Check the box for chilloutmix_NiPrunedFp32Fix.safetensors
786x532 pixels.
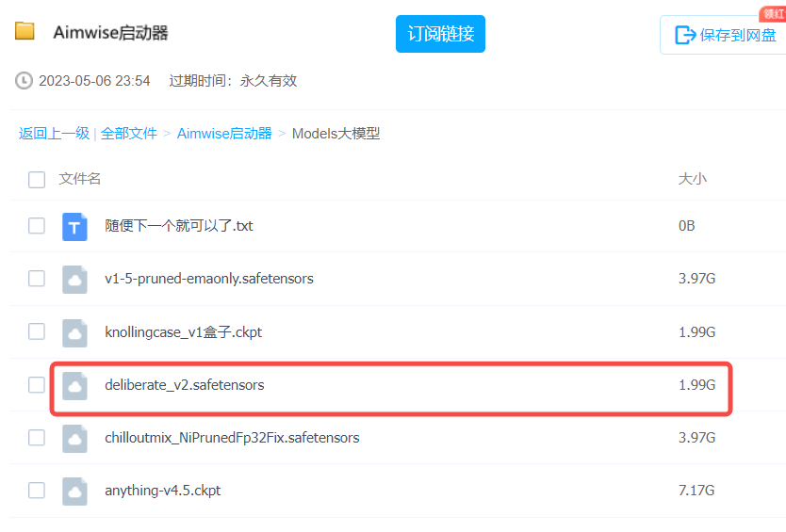[x=37, y=437]
